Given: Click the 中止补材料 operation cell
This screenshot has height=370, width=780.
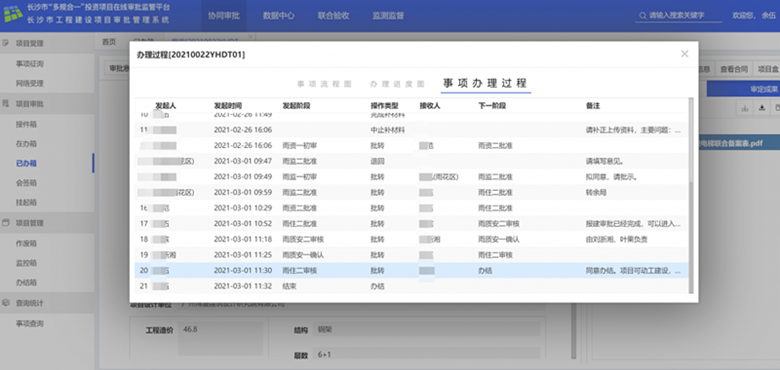Looking at the screenshot, I should pyautogui.click(x=388, y=130).
